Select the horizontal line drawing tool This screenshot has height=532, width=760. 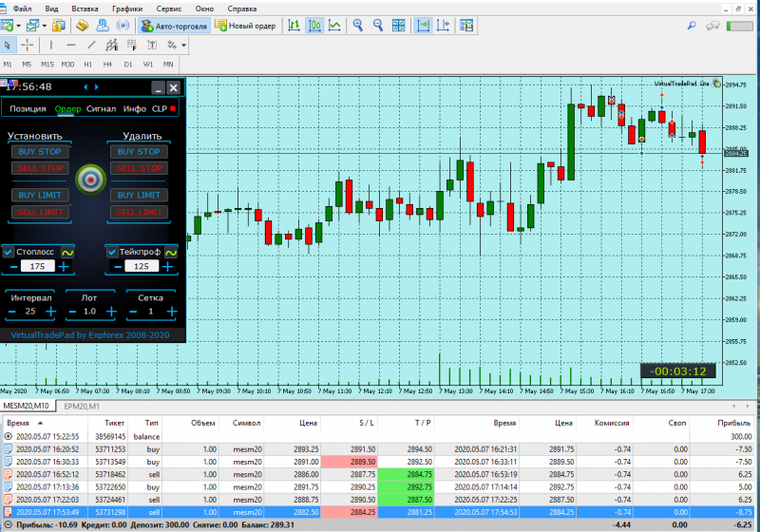tap(71, 45)
